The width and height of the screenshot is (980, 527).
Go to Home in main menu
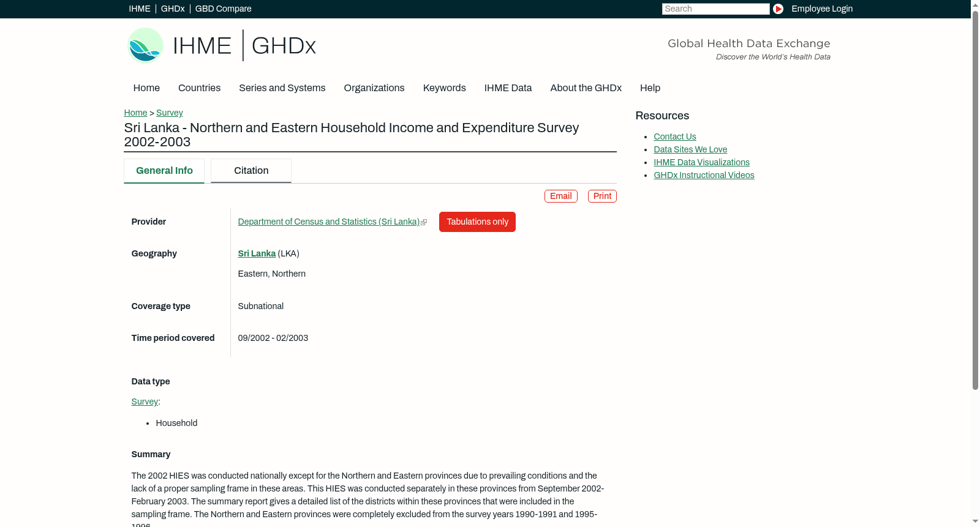(x=146, y=88)
